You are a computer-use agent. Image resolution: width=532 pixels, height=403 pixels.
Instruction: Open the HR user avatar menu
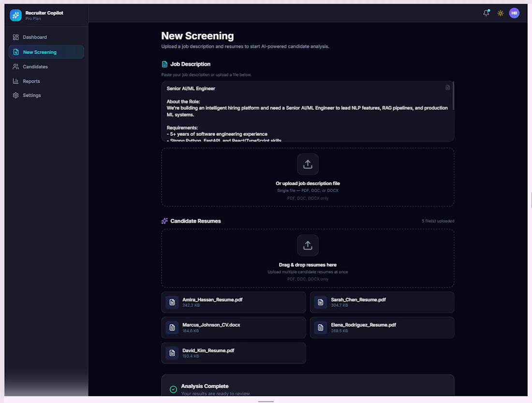pyautogui.click(x=515, y=13)
